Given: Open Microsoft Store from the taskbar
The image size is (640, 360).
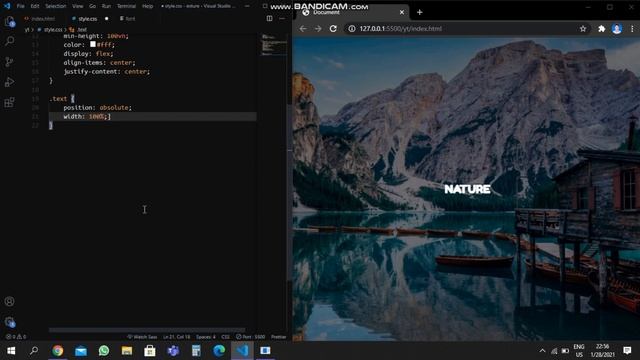Looking at the screenshot, I should [x=150, y=351].
